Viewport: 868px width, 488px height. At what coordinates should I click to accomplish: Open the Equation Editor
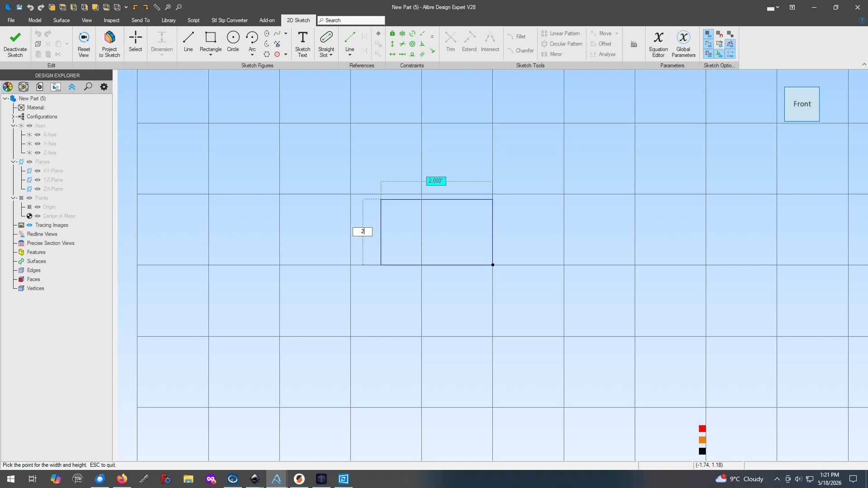658,44
